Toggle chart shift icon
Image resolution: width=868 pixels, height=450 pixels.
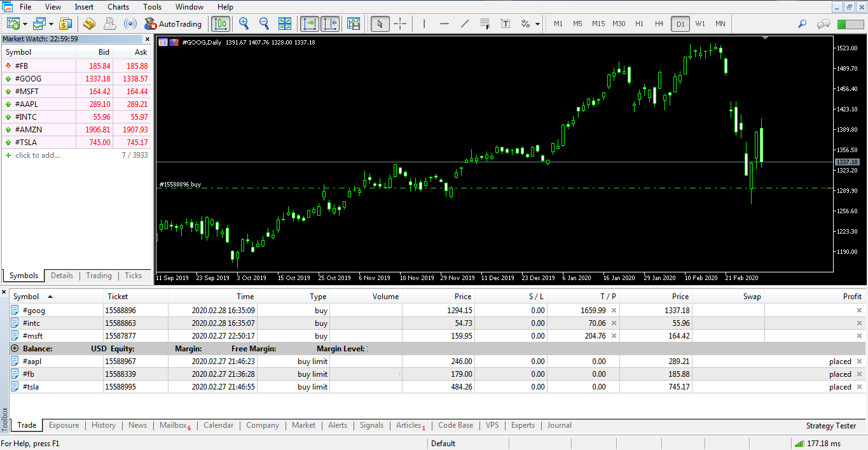tap(330, 24)
